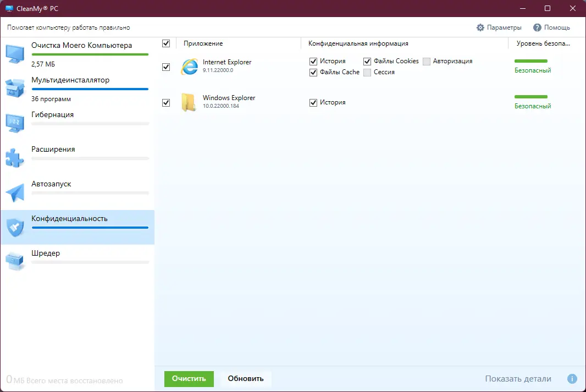The image size is (586, 392).
Task: Click the Автозапуск paper plane icon
Action: coord(15,192)
